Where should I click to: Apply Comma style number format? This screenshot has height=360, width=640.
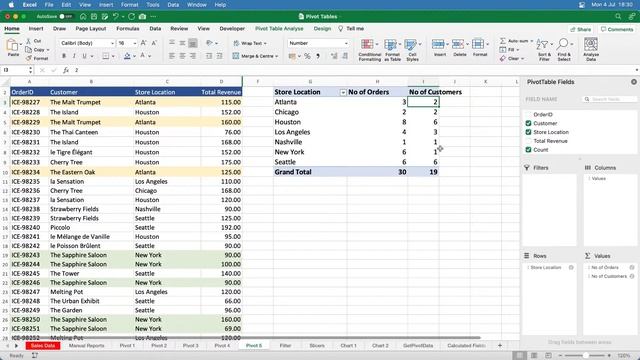[318, 56]
